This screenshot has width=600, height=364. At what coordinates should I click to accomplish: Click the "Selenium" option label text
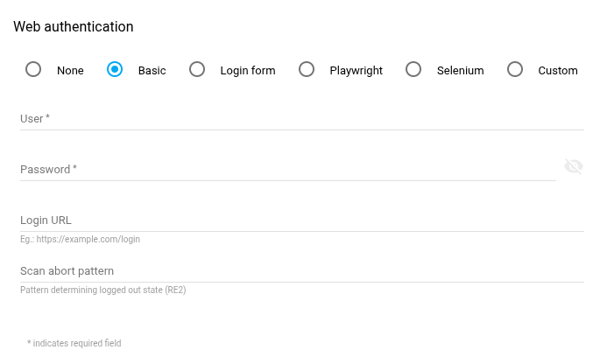(x=460, y=71)
